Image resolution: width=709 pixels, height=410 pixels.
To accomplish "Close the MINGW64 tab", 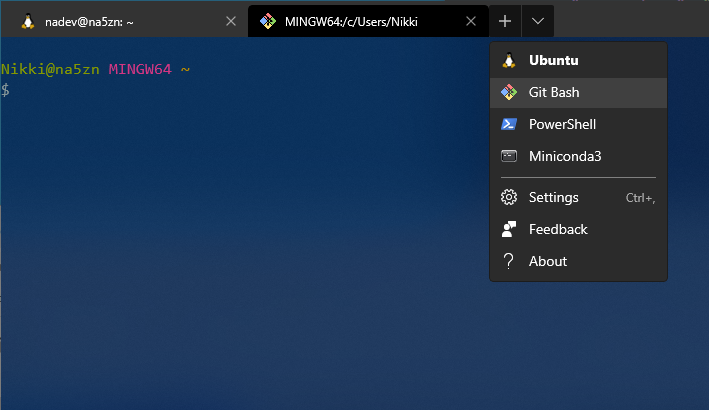I will tap(471, 21).
